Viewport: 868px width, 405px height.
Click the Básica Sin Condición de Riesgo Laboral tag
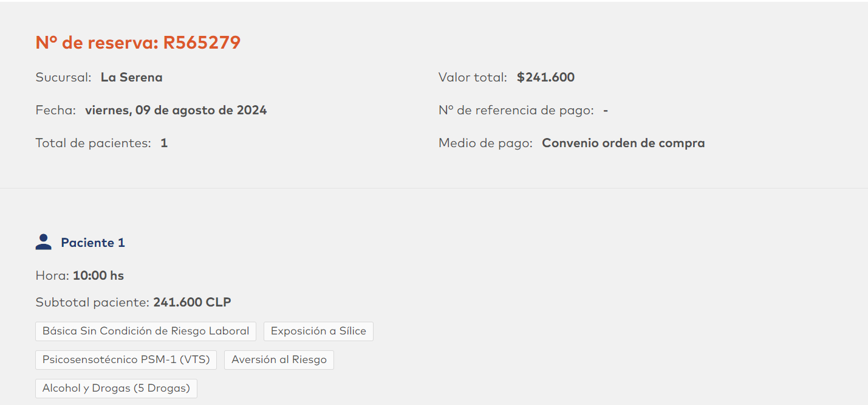click(146, 331)
